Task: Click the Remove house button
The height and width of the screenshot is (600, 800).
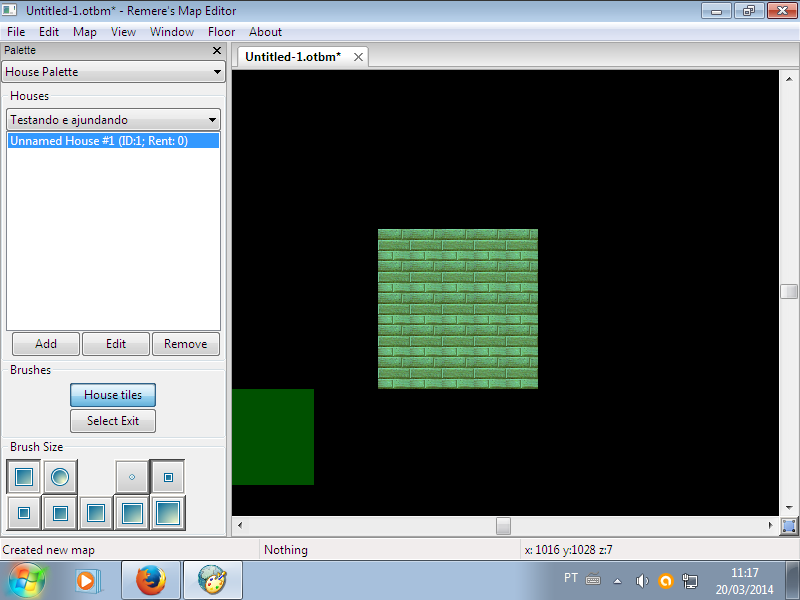Action: click(x=186, y=344)
